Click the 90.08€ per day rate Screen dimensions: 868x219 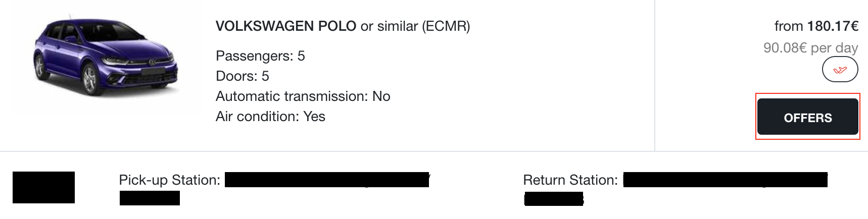click(x=810, y=48)
